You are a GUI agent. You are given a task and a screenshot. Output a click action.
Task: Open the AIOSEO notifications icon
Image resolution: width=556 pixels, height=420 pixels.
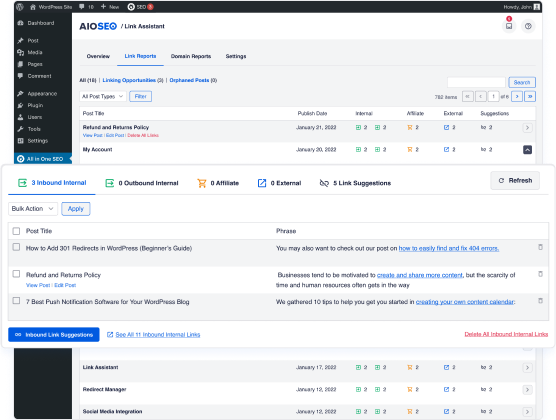509,26
